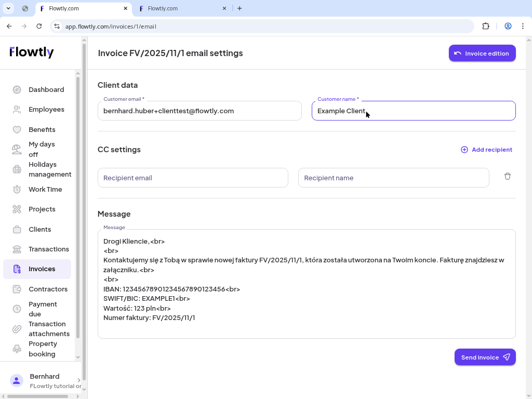Click the Invoice edition button
Screen dimensions: 532x399
pyautogui.click(x=482, y=53)
